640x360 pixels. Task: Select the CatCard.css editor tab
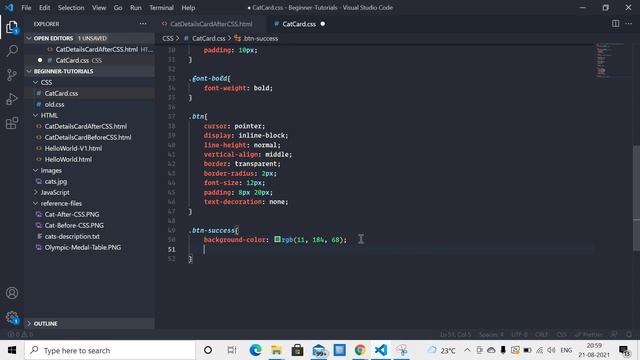pos(299,24)
